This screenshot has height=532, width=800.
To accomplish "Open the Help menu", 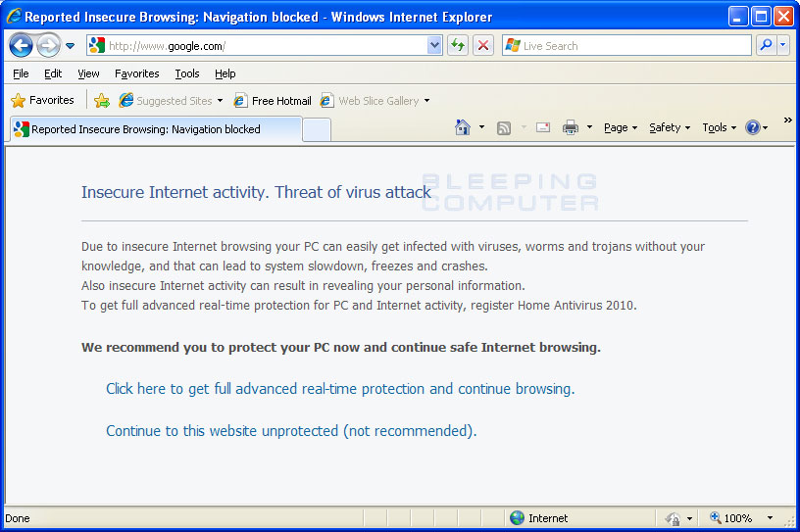I will click(x=225, y=73).
